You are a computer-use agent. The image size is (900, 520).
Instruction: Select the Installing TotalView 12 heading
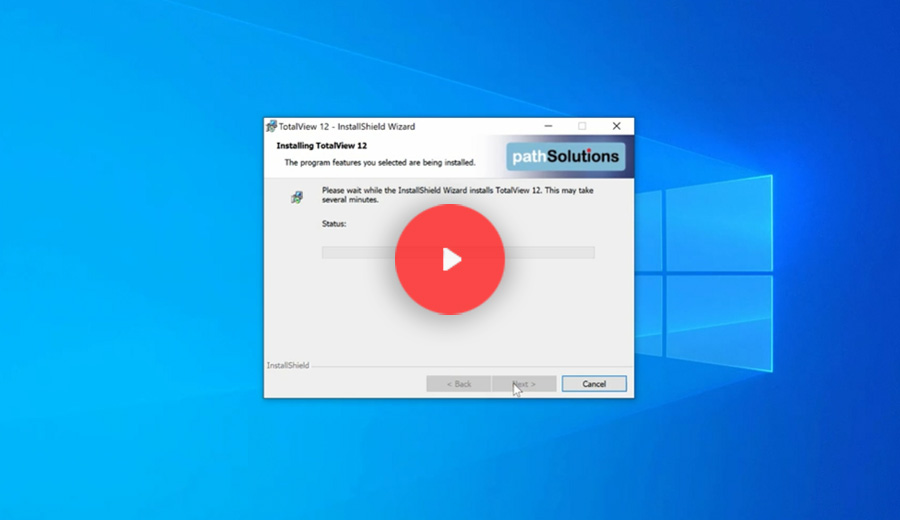point(321,146)
